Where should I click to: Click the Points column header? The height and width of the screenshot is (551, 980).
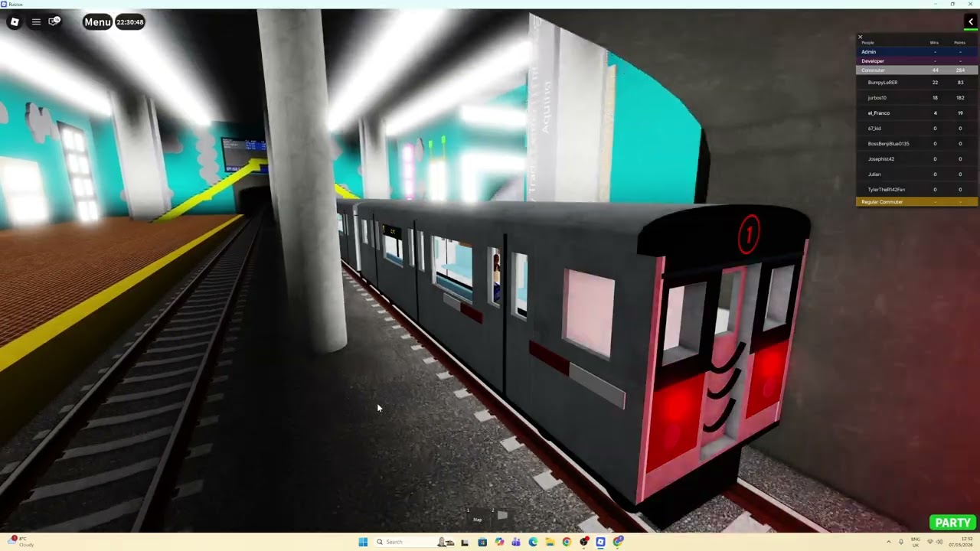[959, 43]
